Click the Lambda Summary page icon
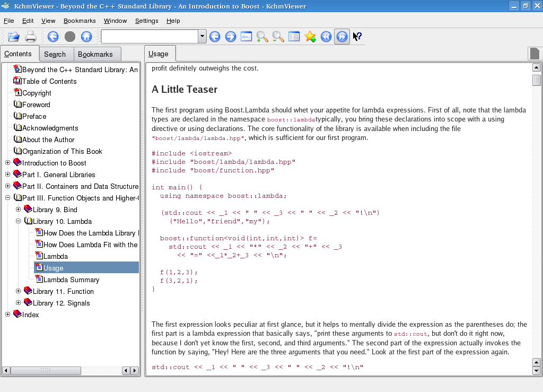The height and width of the screenshot is (392, 543). [x=39, y=279]
